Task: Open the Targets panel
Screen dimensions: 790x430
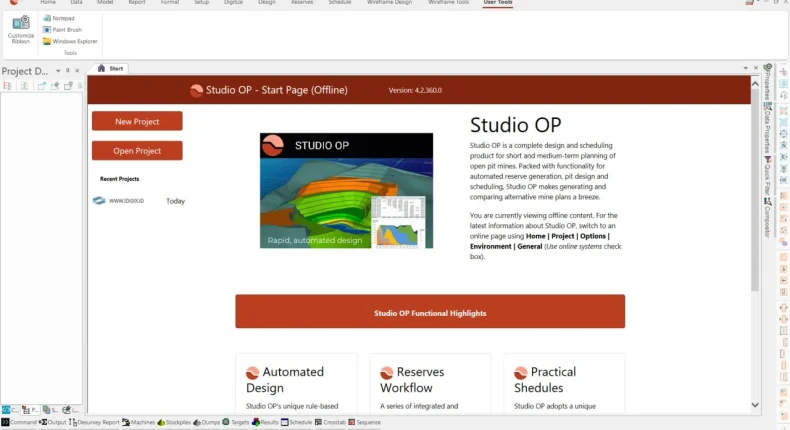Action: click(x=236, y=422)
